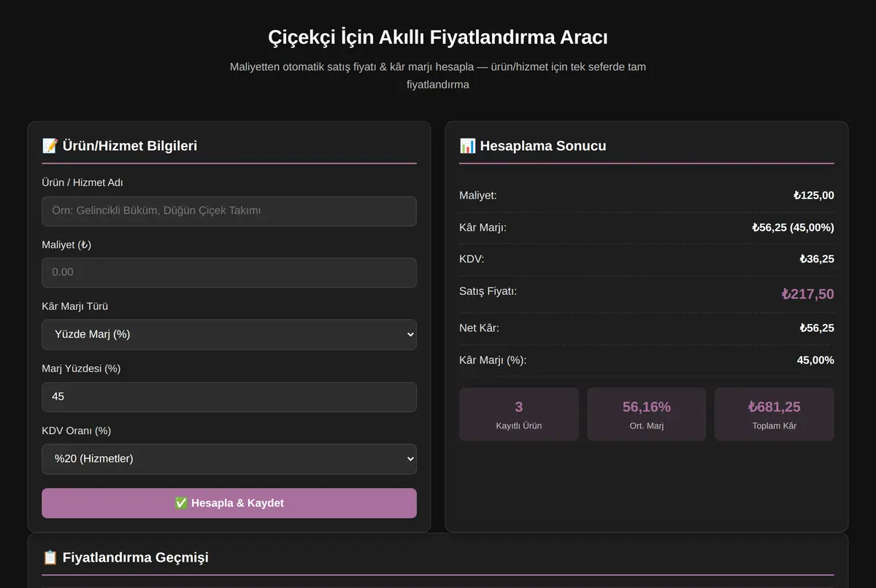Click the memo icon beside Ürün/Hizmet Bilgileri
876x588 pixels.
[50, 146]
